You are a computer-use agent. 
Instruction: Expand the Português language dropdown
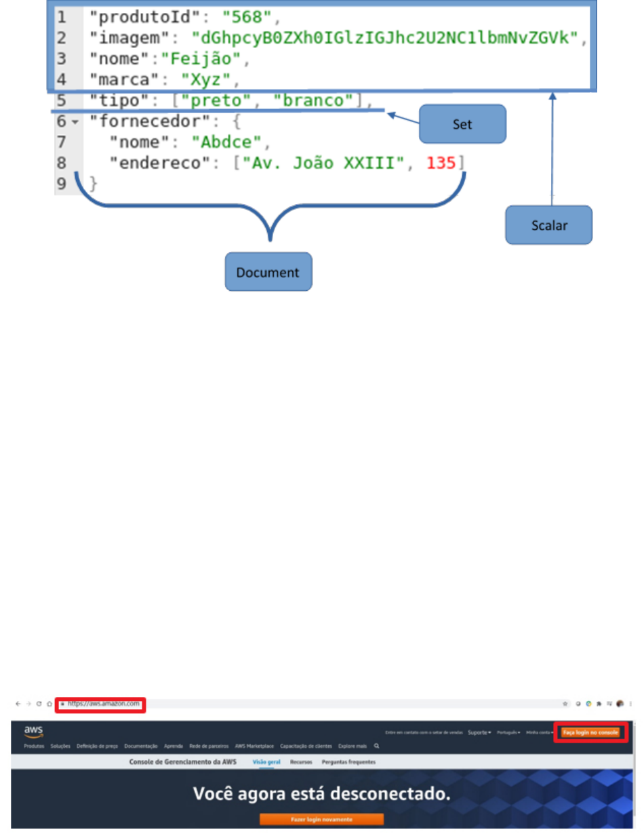point(508,733)
